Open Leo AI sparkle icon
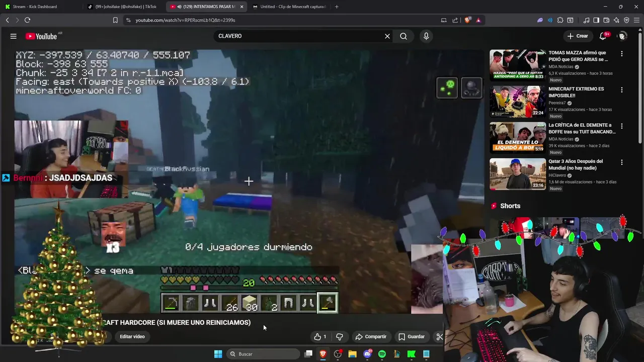This screenshot has width=644, height=362. tap(616, 20)
